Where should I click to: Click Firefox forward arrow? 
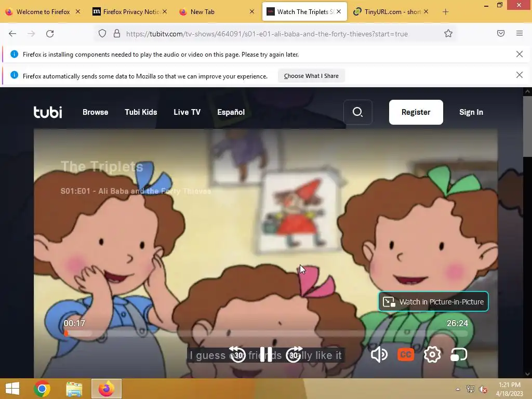click(31, 34)
